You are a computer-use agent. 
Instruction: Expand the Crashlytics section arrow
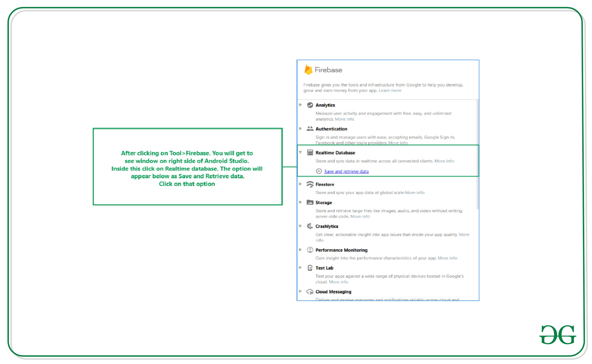point(300,226)
